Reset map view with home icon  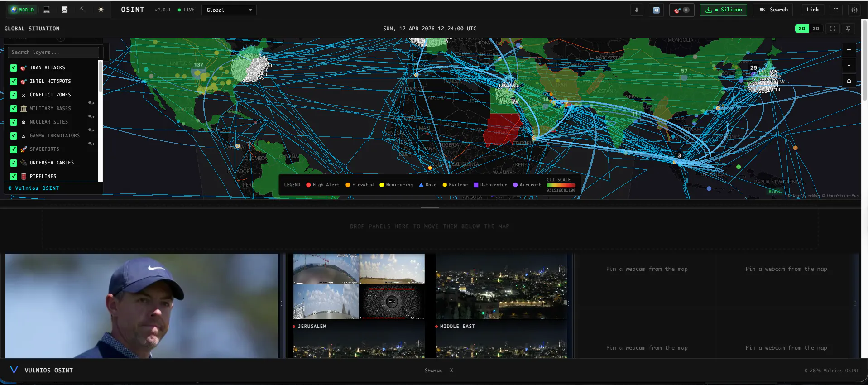[849, 81]
